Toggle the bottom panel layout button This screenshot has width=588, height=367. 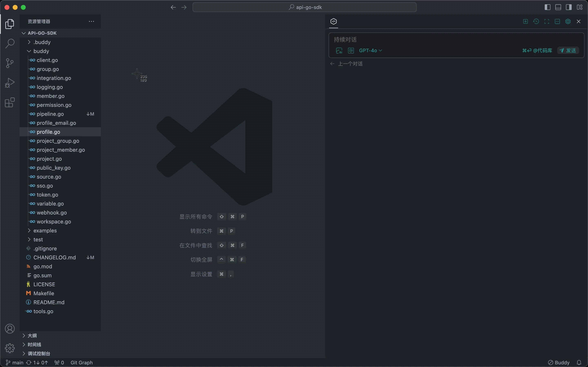click(558, 7)
